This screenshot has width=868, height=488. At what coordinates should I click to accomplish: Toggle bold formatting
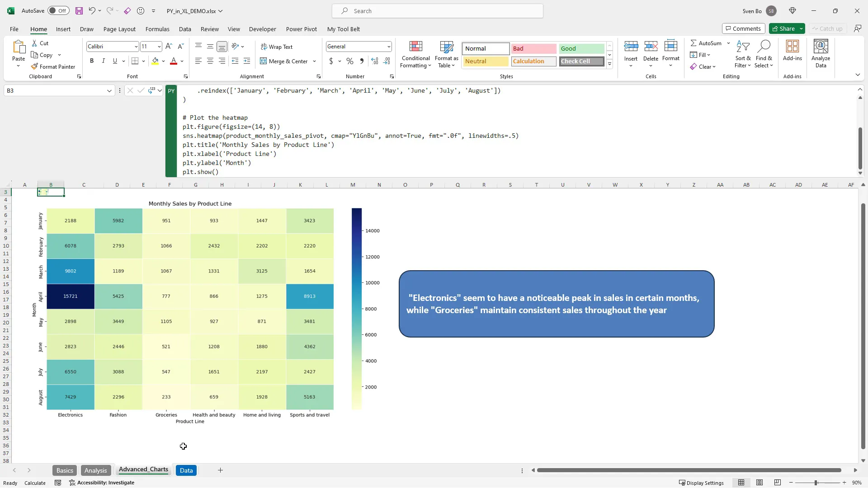pyautogui.click(x=92, y=61)
